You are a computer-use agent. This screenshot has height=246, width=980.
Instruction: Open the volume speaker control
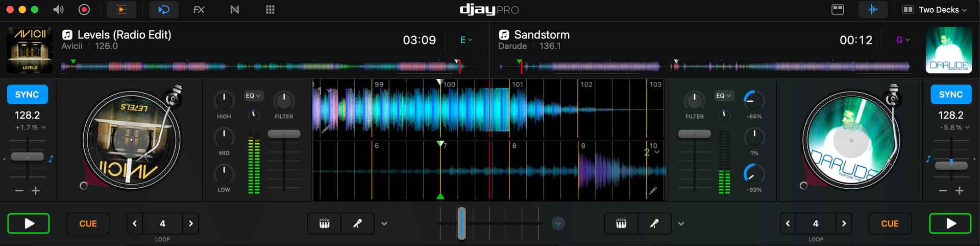click(x=59, y=10)
